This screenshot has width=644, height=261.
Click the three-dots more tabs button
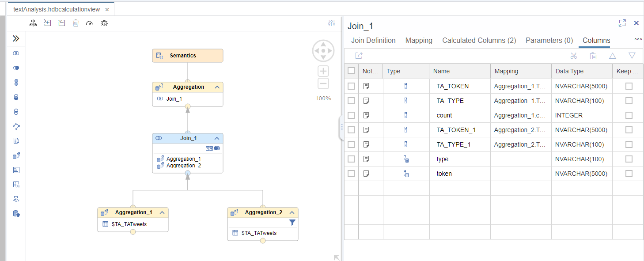pyautogui.click(x=638, y=40)
